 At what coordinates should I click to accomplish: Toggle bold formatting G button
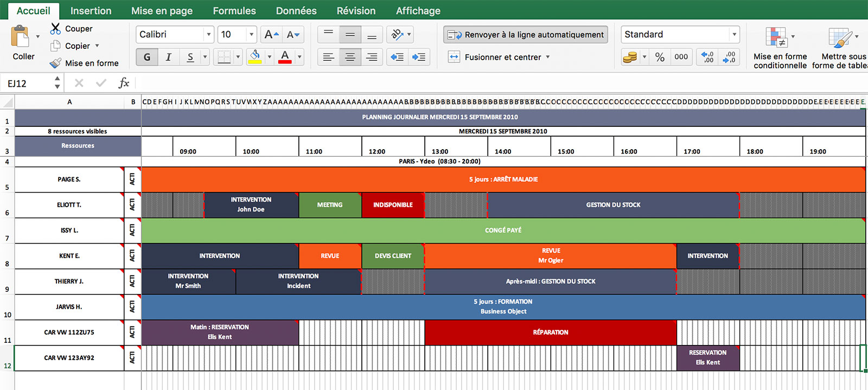[x=147, y=57]
